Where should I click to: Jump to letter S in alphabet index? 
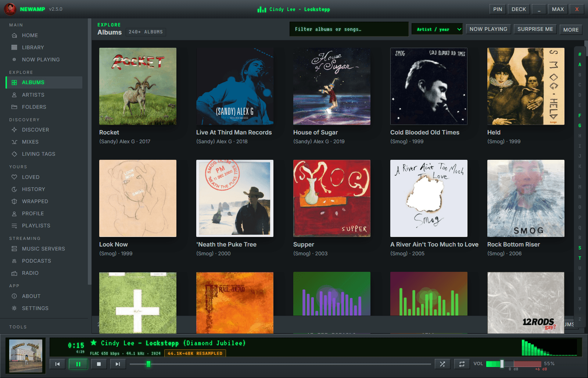tap(580, 248)
